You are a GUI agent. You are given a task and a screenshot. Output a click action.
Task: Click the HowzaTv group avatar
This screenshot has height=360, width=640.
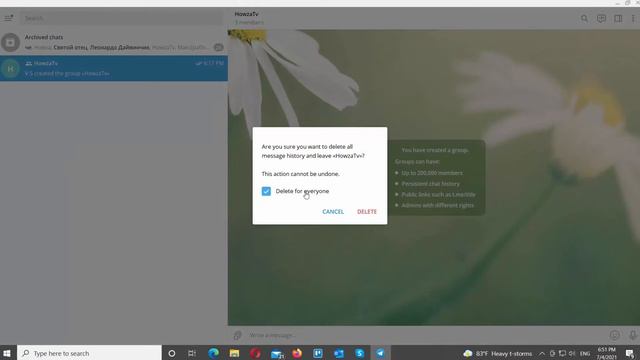pyautogui.click(x=11, y=69)
